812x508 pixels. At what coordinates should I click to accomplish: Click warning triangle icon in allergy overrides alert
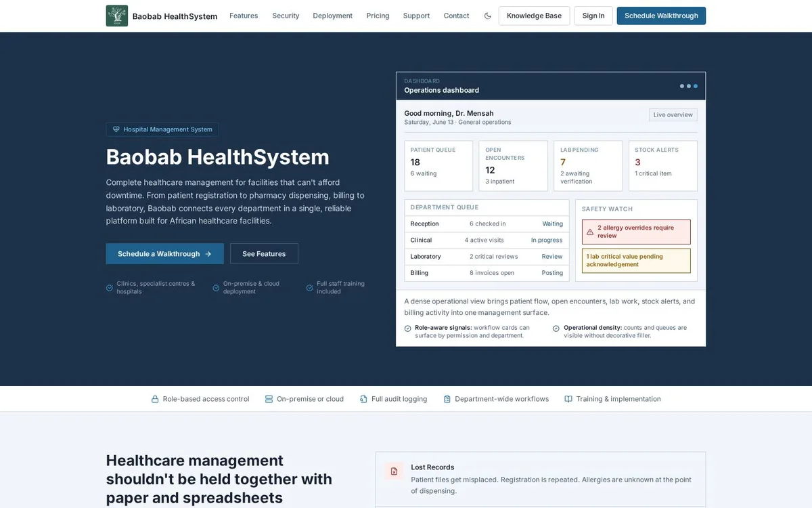(x=590, y=232)
